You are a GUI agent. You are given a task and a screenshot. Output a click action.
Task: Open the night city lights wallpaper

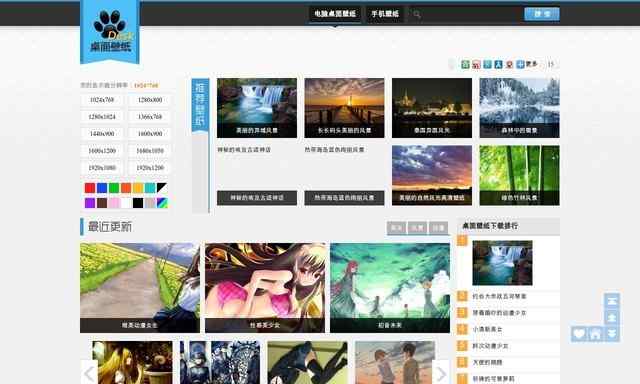(x=432, y=108)
